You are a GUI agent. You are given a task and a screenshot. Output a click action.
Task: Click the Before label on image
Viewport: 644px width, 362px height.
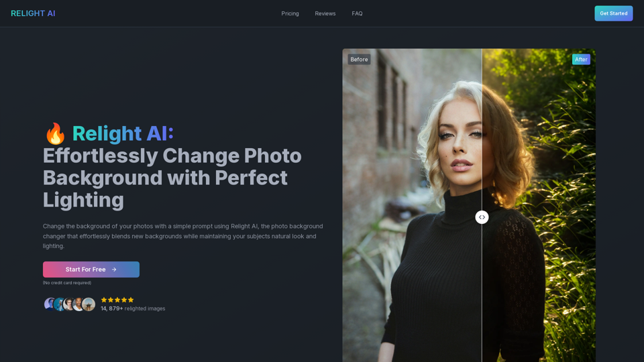click(359, 60)
